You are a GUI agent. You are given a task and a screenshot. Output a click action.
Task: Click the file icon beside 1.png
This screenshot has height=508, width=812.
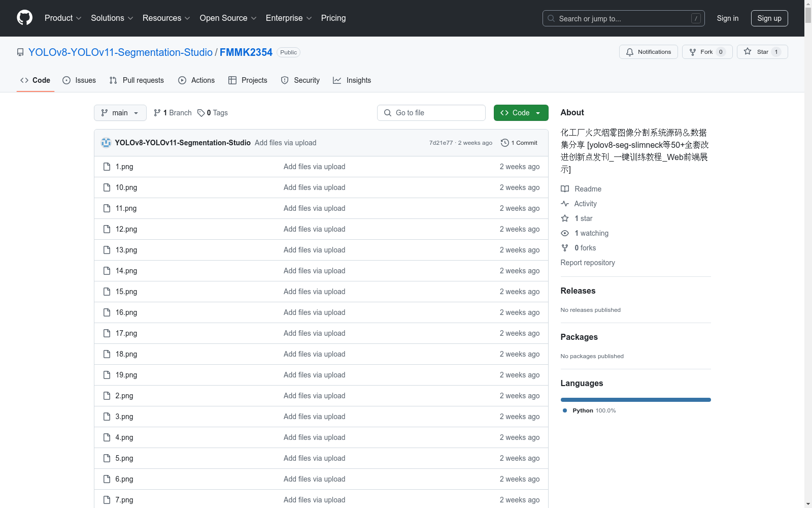pyautogui.click(x=107, y=167)
